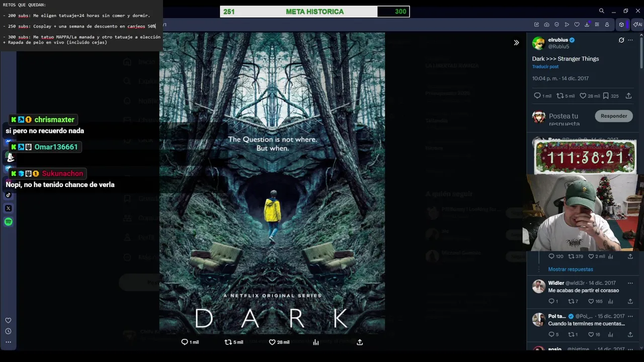Click 10:04 p. m. 14 dic. 2017 timestamp
The height and width of the screenshot is (362, 644).
560,78
